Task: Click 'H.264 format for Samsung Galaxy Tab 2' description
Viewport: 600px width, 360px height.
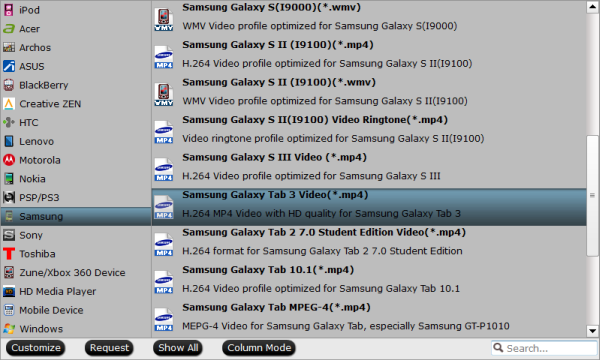Action: (322, 251)
